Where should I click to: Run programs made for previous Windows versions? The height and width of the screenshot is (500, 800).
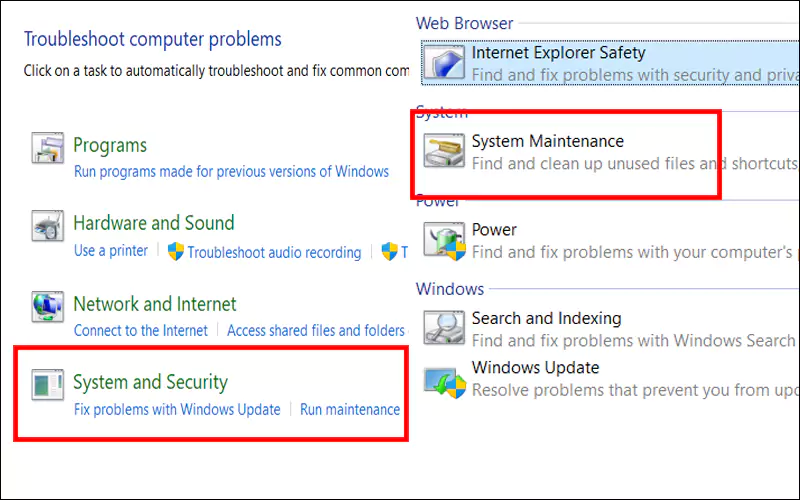click(x=231, y=171)
